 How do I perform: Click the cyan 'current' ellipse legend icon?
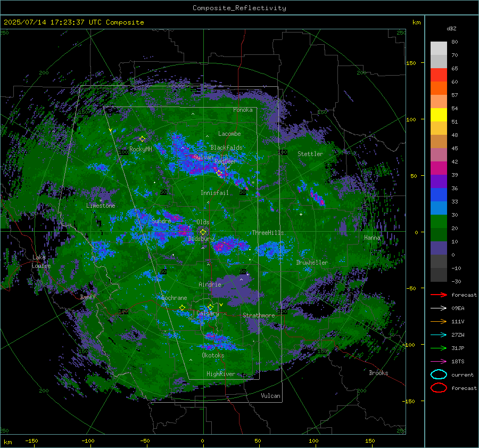439,374
